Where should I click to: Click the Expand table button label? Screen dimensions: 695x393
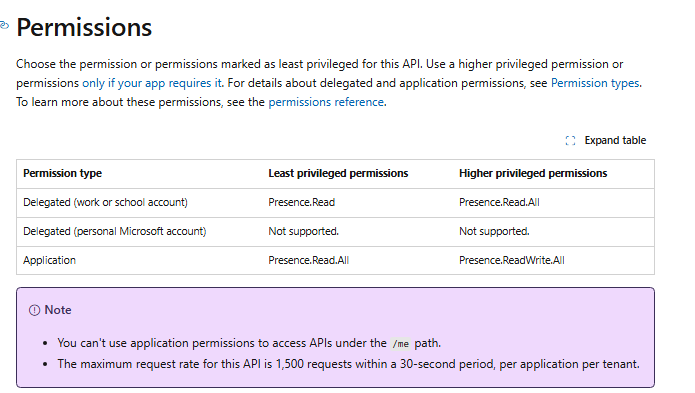615,140
